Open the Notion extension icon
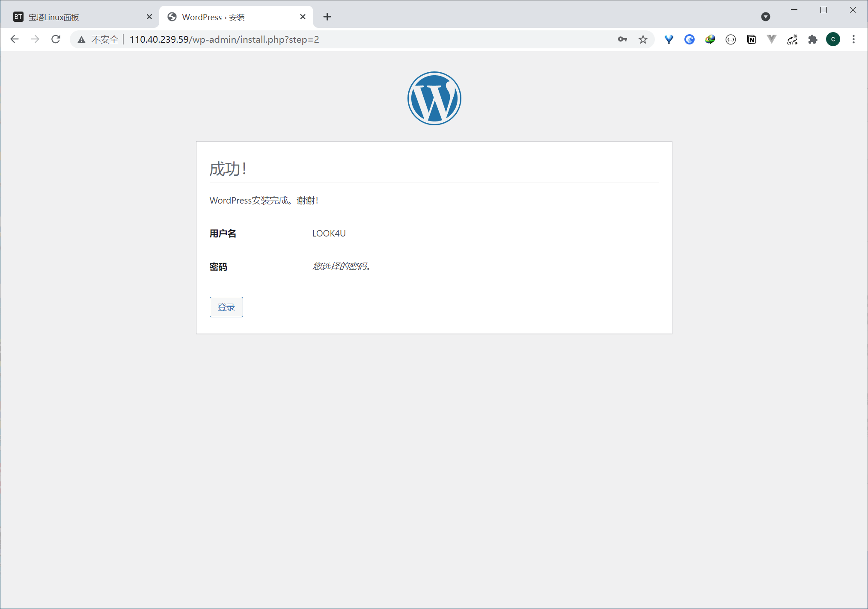 pyautogui.click(x=751, y=39)
